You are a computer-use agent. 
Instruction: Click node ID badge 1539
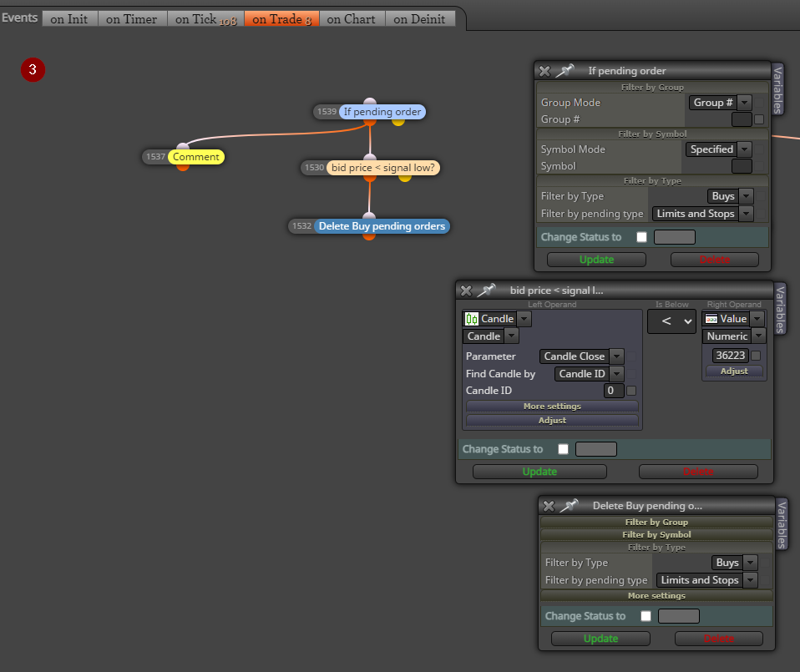[327, 112]
